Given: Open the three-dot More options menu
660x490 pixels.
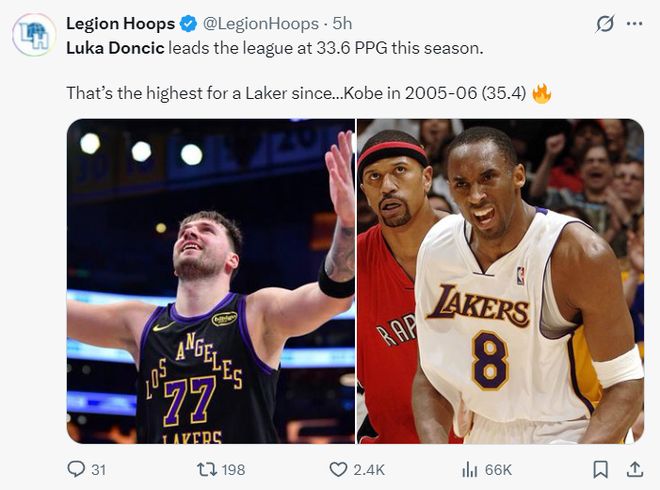Looking at the screenshot, I should pyautogui.click(x=634, y=23).
